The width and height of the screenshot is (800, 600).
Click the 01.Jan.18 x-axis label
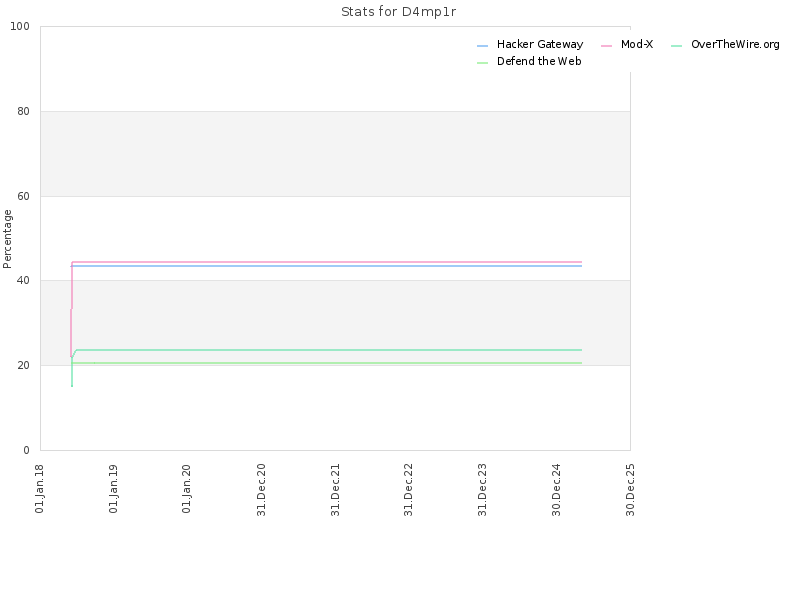tap(39, 489)
